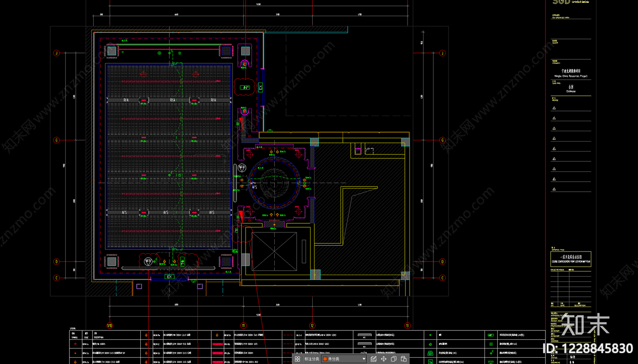Click grid bubble 1/10 below the plan
Viewport: 638px width, 364px height.
click(110, 326)
